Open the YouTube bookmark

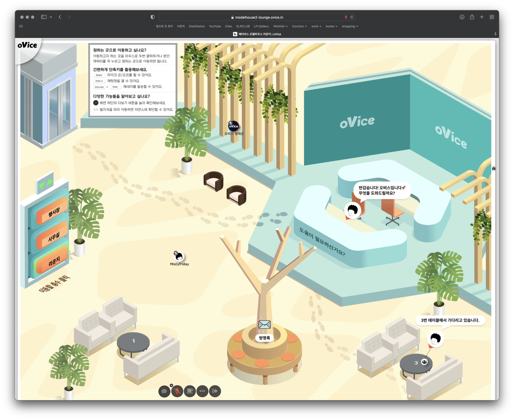(x=215, y=26)
